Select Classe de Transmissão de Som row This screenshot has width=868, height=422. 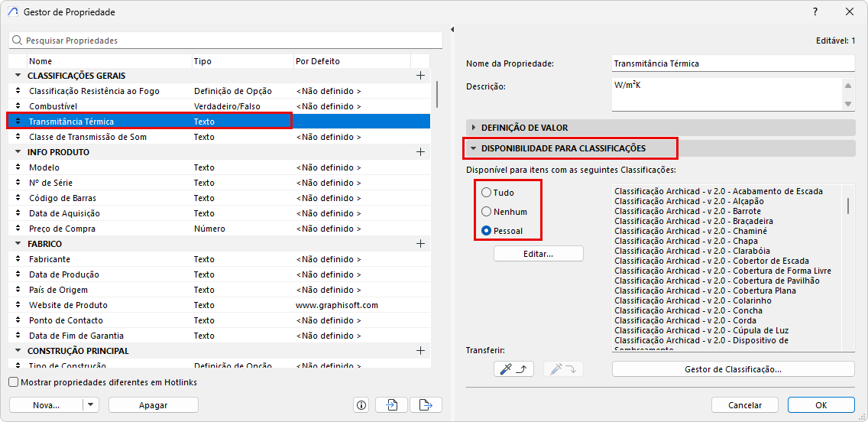pyautogui.click(x=220, y=137)
